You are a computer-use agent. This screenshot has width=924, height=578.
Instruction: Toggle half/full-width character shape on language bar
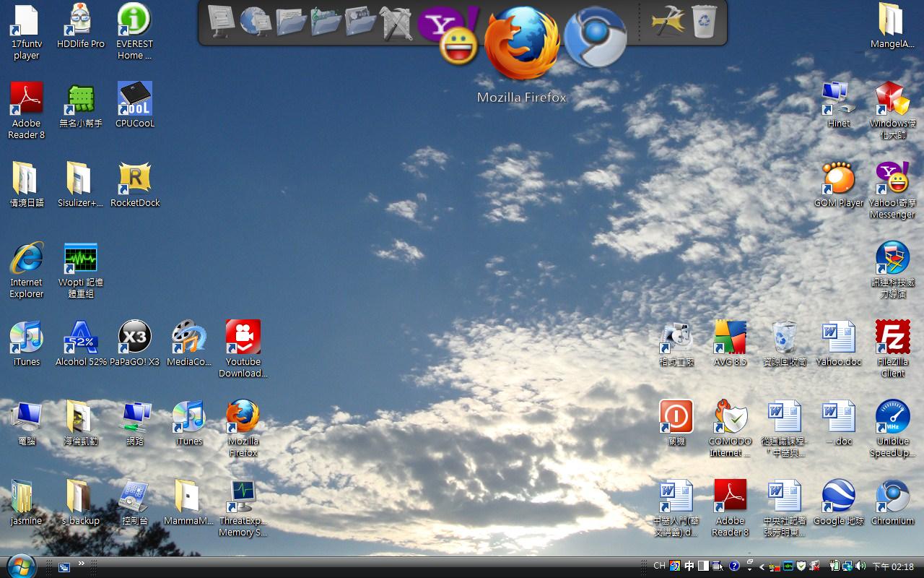click(x=703, y=566)
